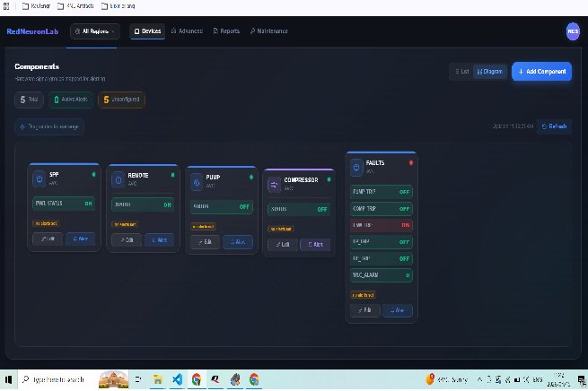The image size is (588, 391).
Task: Click Edit on the FAULTS card
Action: tap(365, 310)
